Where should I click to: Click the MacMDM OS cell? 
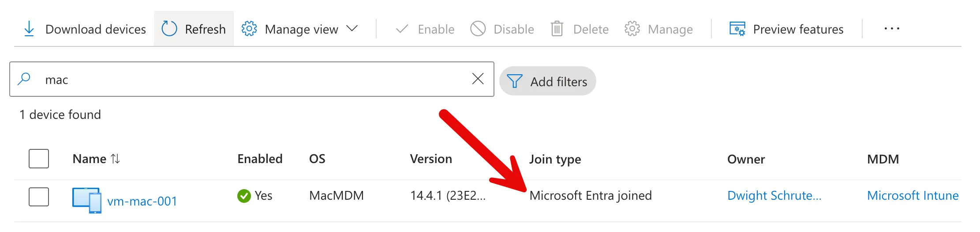[x=337, y=195]
